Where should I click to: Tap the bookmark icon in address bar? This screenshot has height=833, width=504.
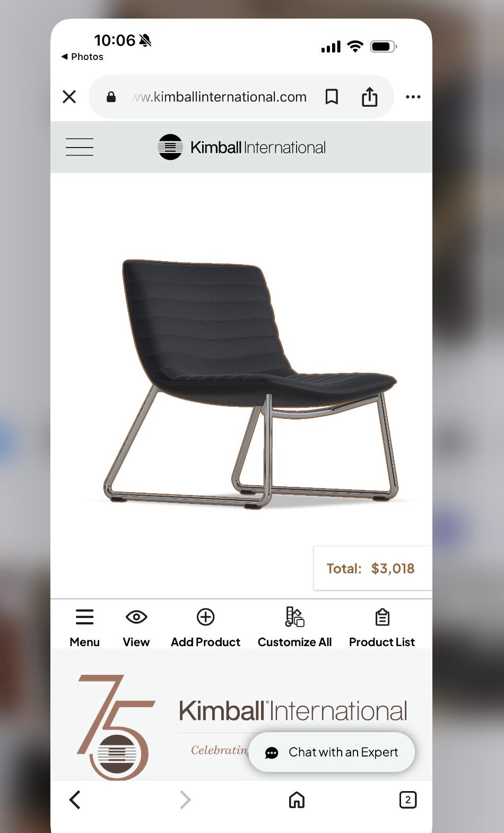tap(332, 97)
